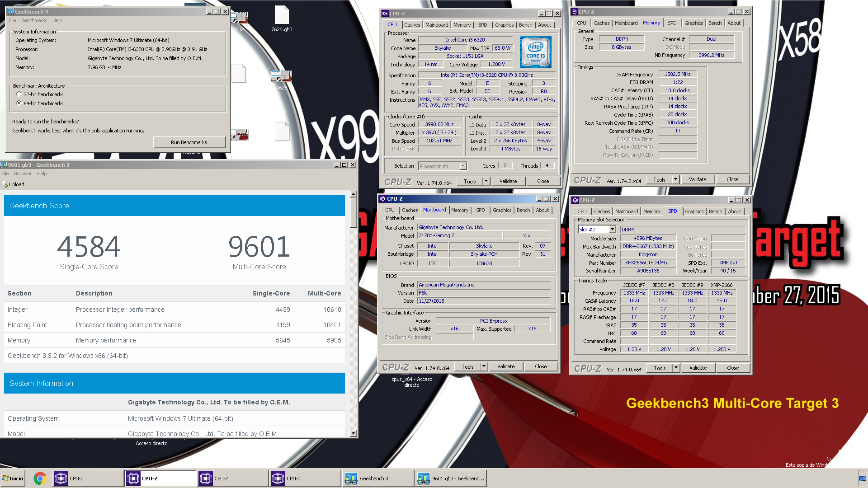Switch to first CPU-Z taskbar item
868x488 pixels.
click(x=88, y=479)
